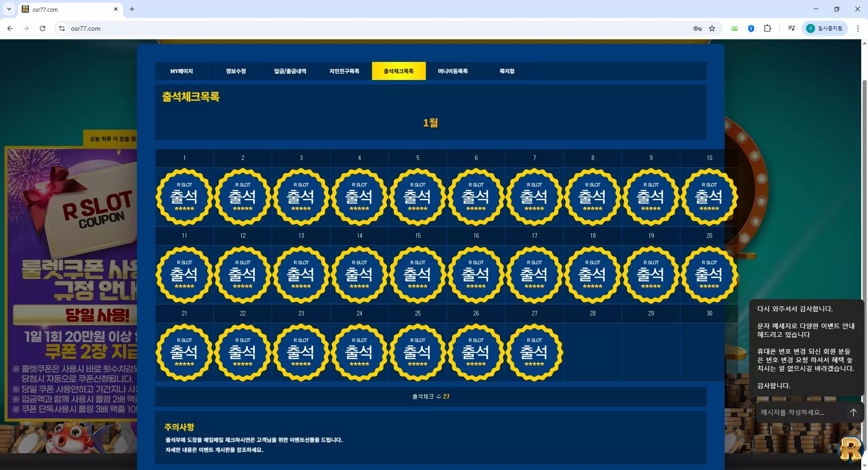The width and height of the screenshot is (868, 470).
Task: Click the day 19 attendance stamp
Action: (651, 275)
